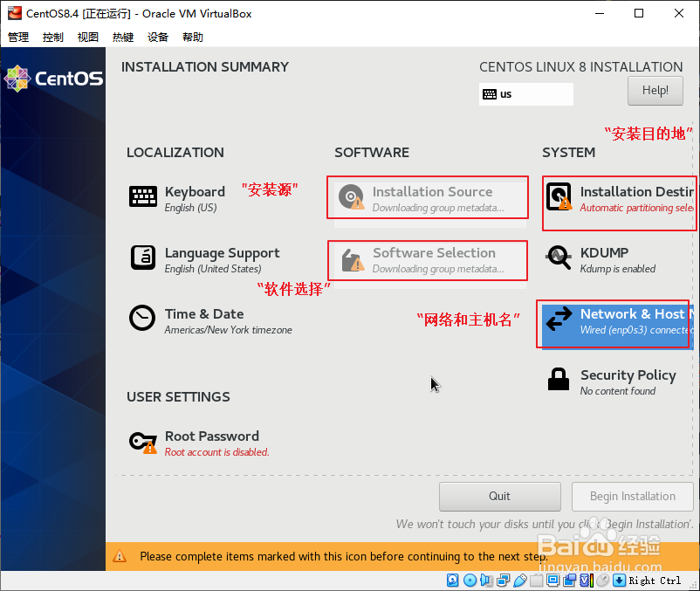Screen dimensions: 700x591
Task: Click 'Kdump is enabled' status text
Action: point(618,269)
